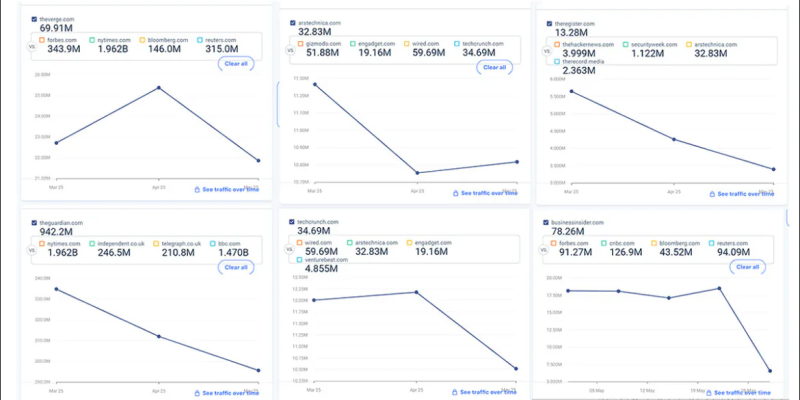Viewport: 800px width, 400px height.
Task: Click the Apr 25 peak point on theverge.com chart
Action: (158, 88)
